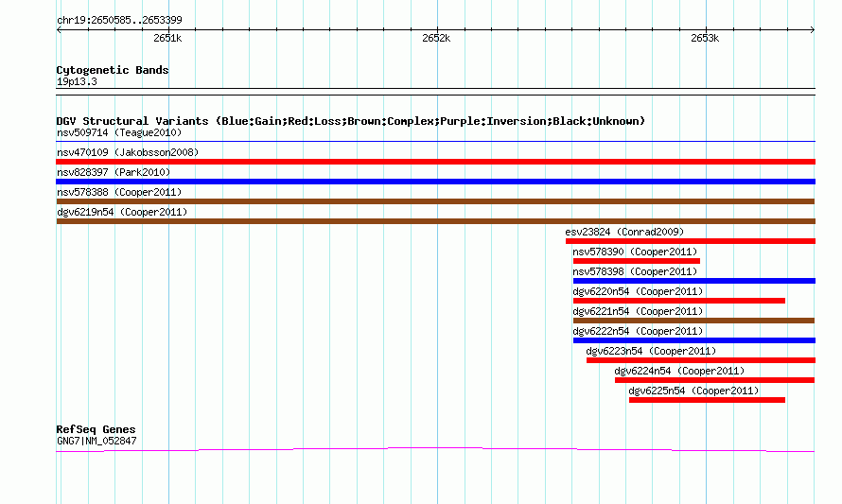Click the 2651k ruler label
The height and width of the screenshot is (504, 842).
[x=167, y=38]
